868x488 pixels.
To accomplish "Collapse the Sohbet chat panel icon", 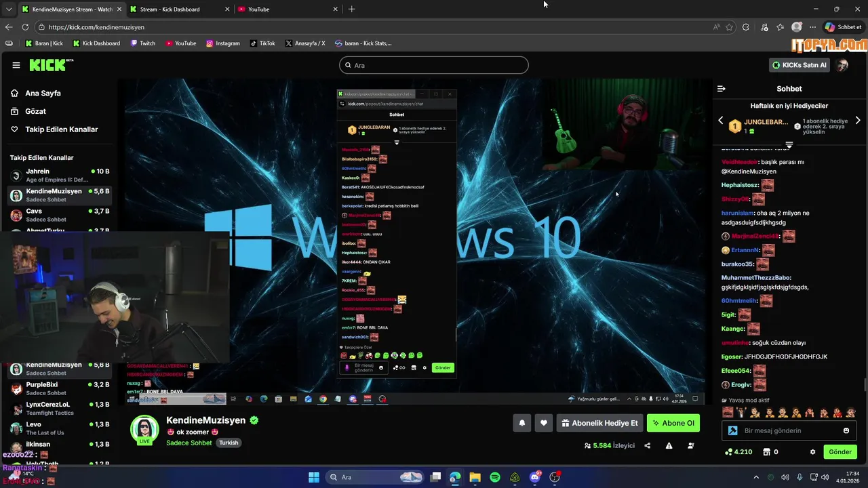I will 722,89.
